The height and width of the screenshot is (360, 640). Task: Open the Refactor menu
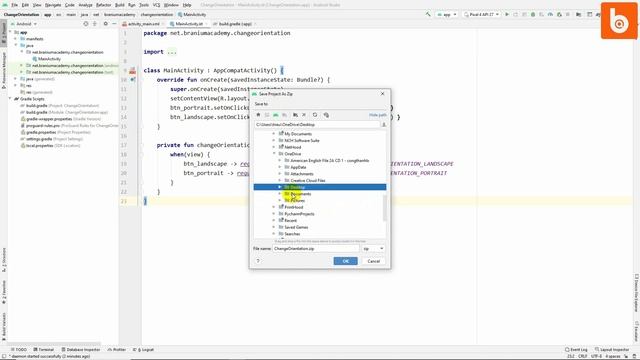(x=103, y=5)
